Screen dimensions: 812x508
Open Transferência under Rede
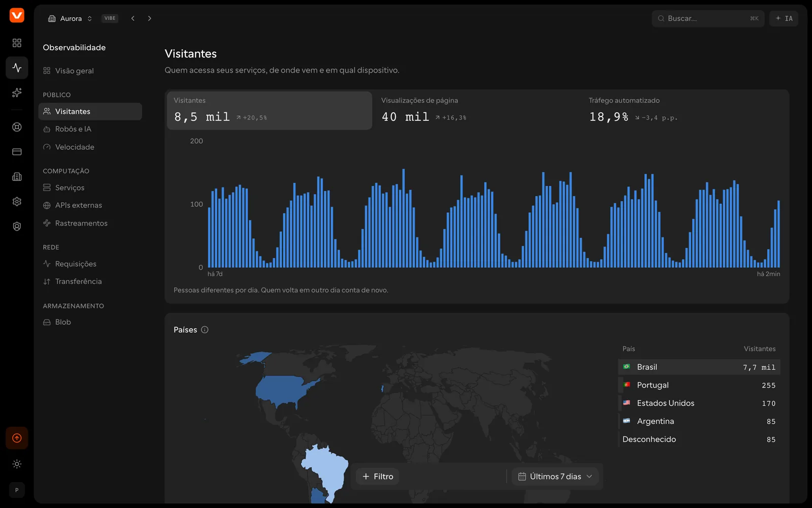click(90, 281)
